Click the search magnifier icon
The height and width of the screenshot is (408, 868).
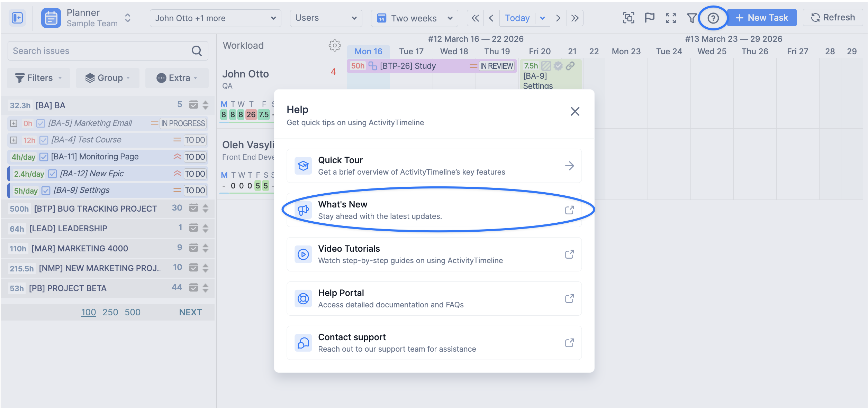pyautogui.click(x=197, y=51)
